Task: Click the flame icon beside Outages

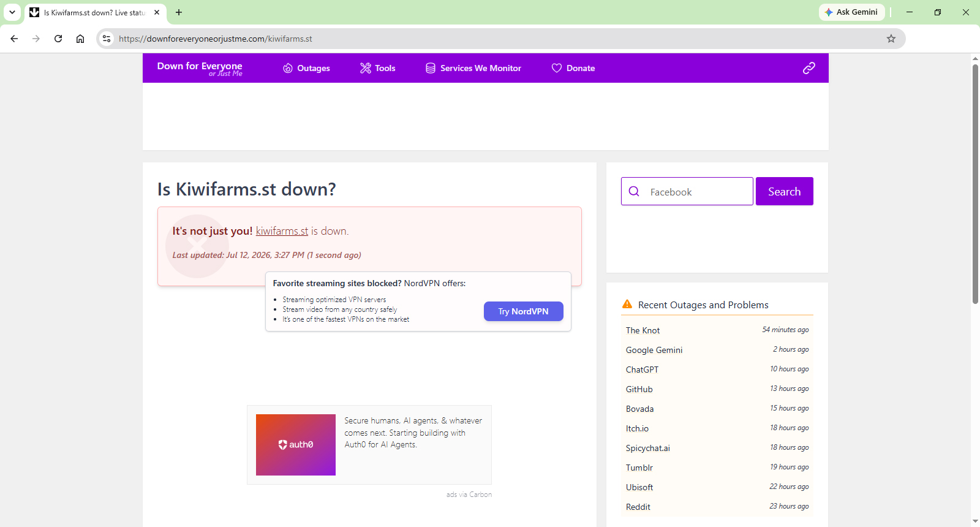Action: (x=288, y=68)
